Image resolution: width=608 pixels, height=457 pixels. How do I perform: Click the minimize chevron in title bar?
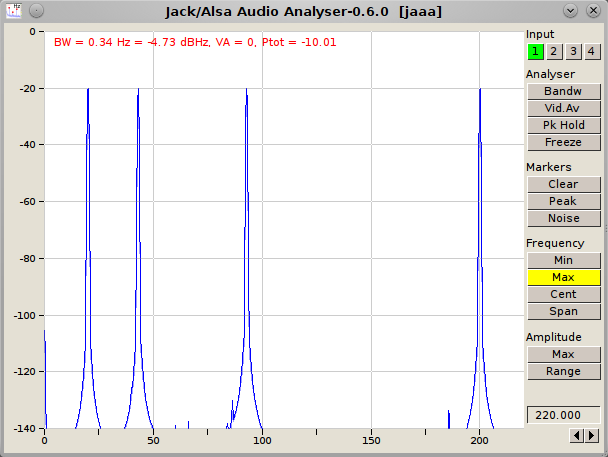coord(570,10)
